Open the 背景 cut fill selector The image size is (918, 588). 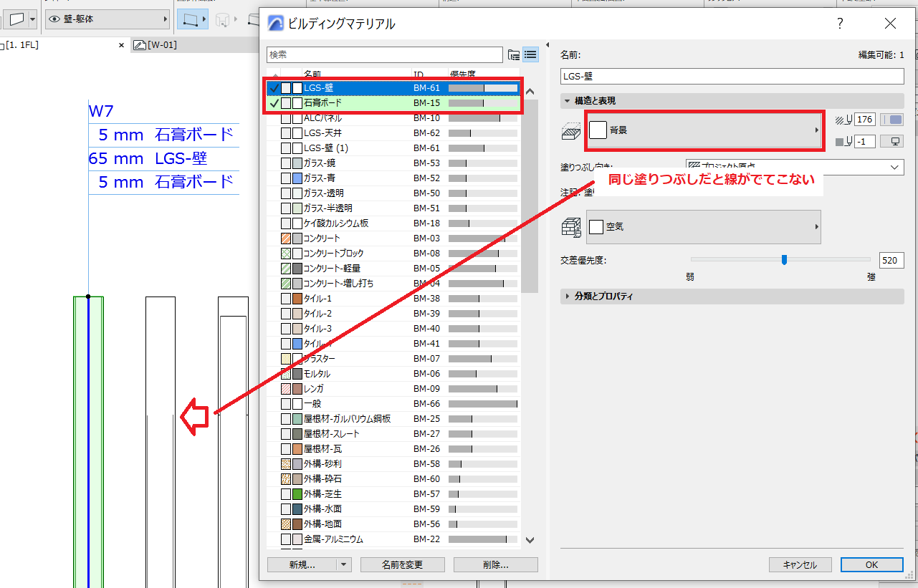pos(704,131)
